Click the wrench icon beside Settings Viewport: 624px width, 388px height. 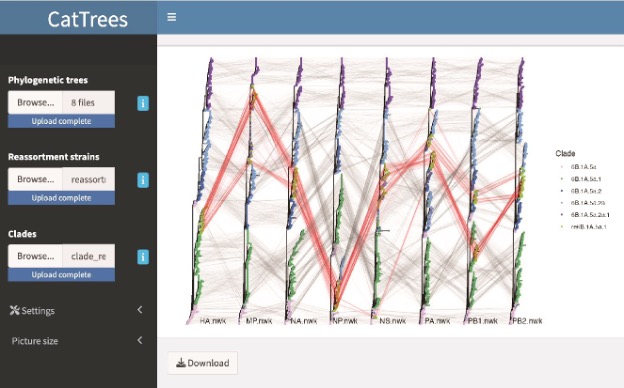click(x=14, y=310)
